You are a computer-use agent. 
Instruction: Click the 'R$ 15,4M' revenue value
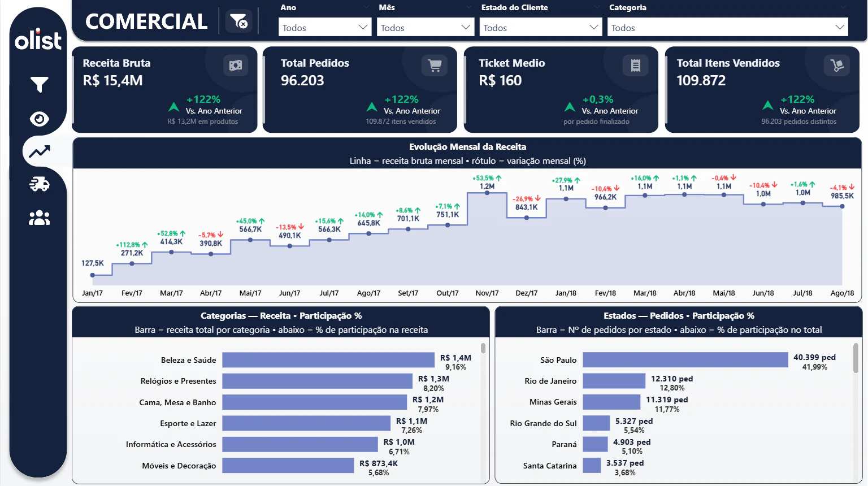click(113, 80)
